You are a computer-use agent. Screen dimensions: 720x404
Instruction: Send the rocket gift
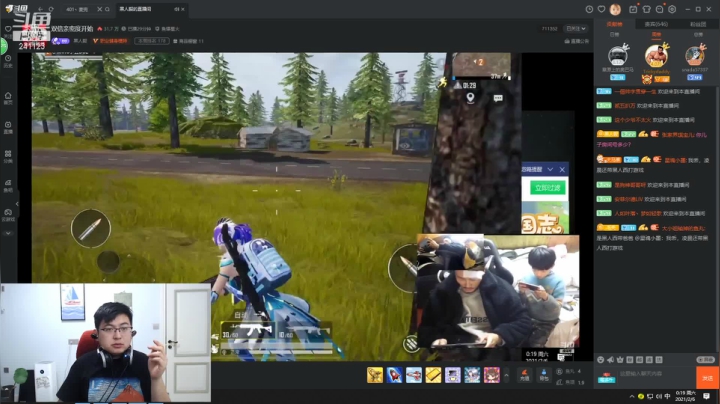[x=394, y=375]
